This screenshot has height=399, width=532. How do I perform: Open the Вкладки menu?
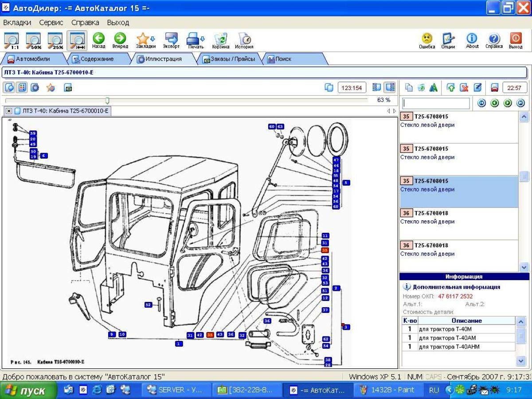[17, 22]
